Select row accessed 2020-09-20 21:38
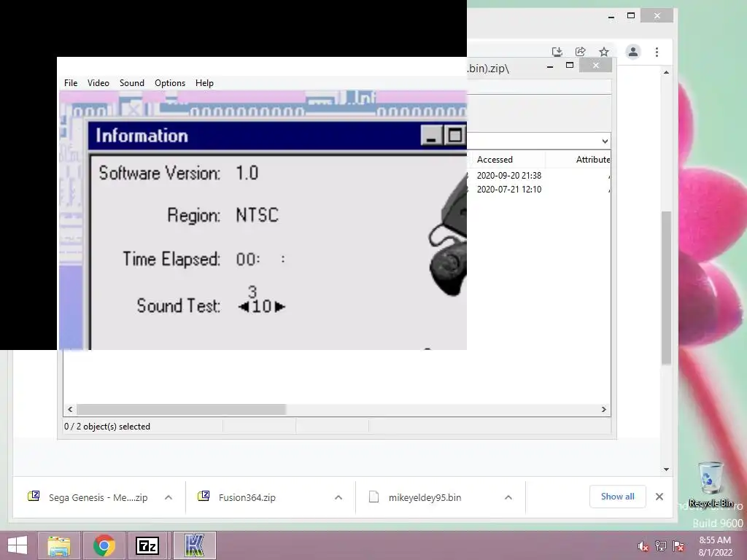 pos(508,176)
